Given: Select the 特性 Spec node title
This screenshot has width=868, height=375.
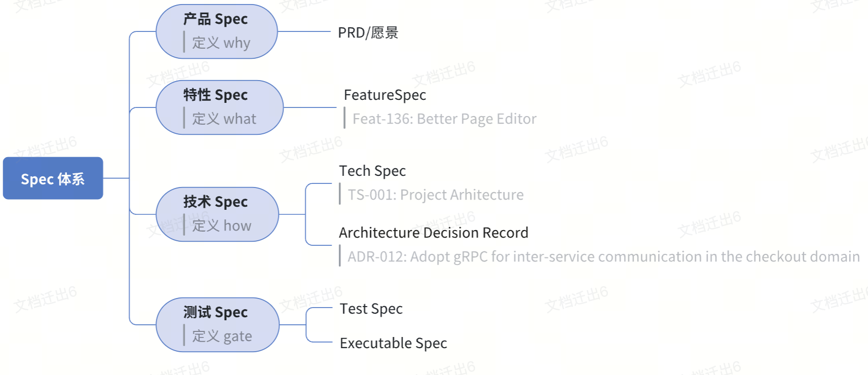Looking at the screenshot, I should pyautogui.click(x=215, y=95).
